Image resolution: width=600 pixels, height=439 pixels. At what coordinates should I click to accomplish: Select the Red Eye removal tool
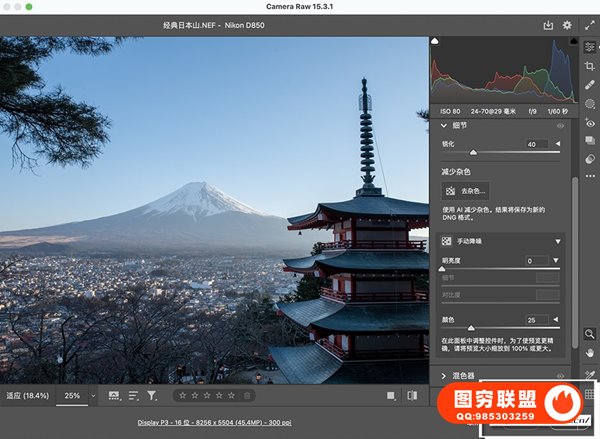[x=590, y=122]
